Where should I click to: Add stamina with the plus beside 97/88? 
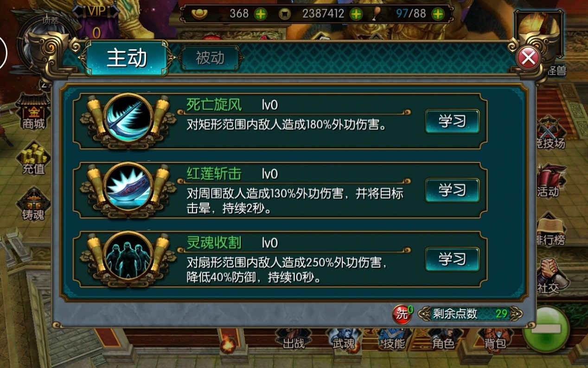[438, 14]
